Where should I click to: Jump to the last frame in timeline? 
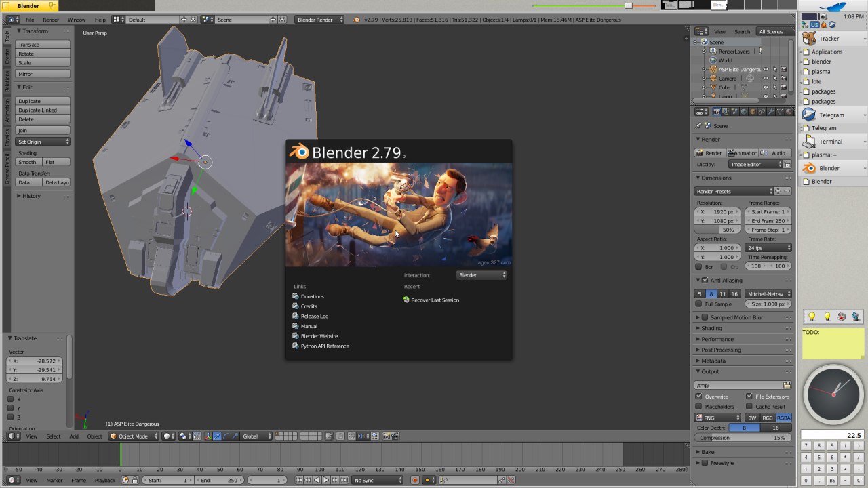344,480
